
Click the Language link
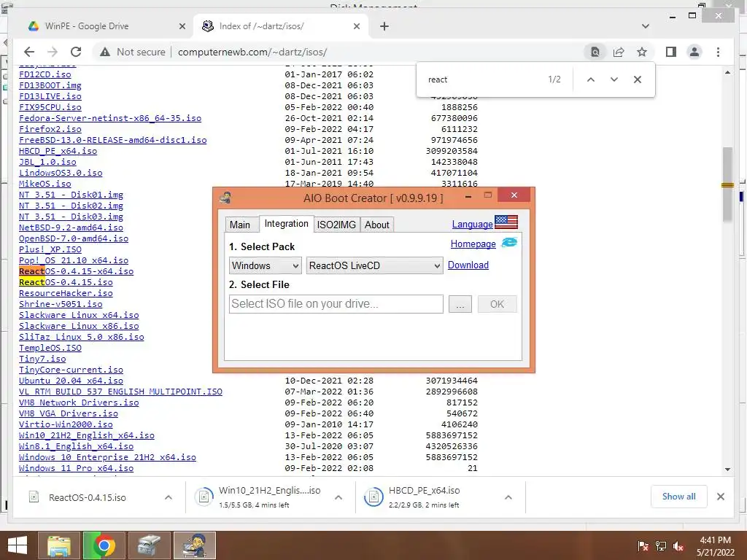pos(472,225)
